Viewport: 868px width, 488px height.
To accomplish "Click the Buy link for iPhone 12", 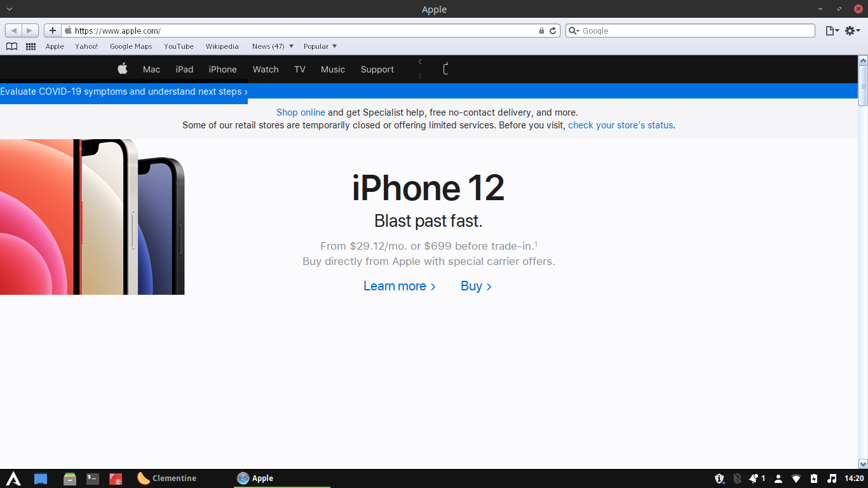I will coord(476,286).
